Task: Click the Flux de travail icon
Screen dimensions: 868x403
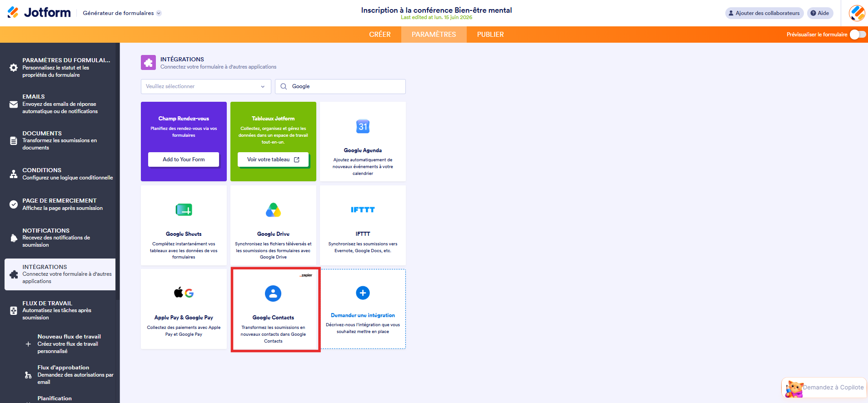Action: pos(14,311)
